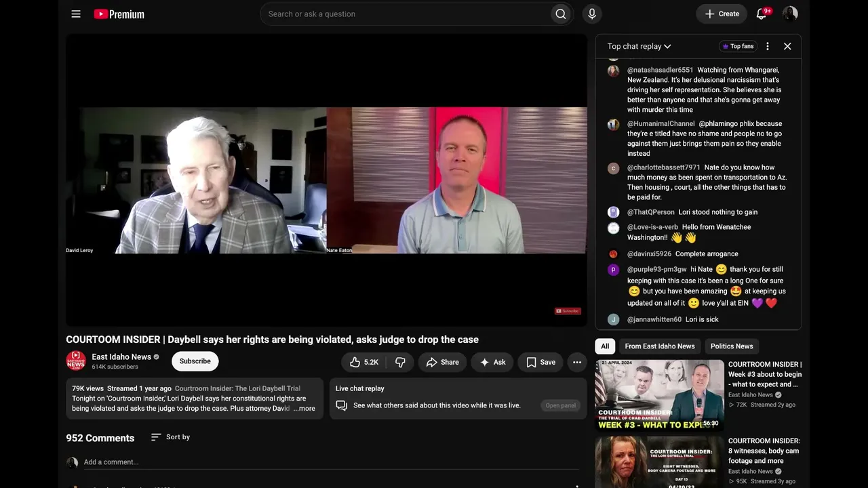The width and height of the screenshot is (868, 488).
Task: Share this video
Action: [x=442, y=362]
